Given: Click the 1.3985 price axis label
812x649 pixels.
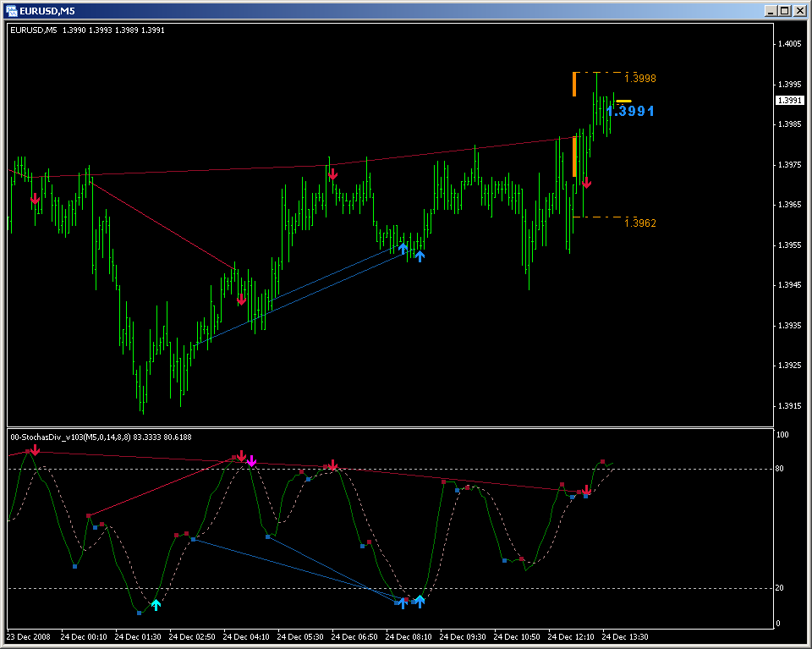Looking at the screenshot, I should pos(790,124).
